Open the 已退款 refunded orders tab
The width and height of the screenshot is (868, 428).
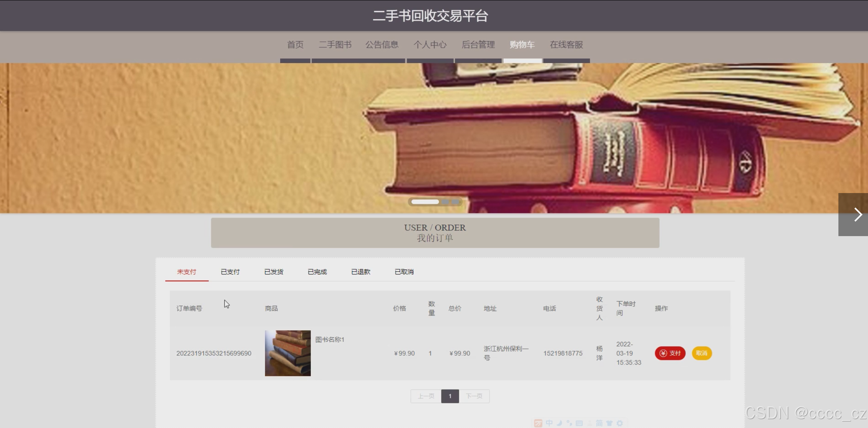point(360,272)
